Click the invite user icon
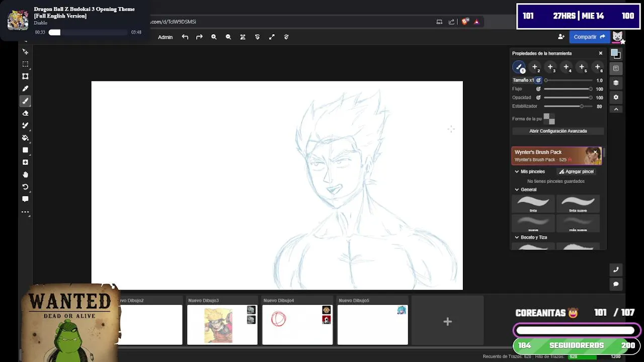Screen dimensions: 644x362 pyautogui.click(x=561, y=37)
